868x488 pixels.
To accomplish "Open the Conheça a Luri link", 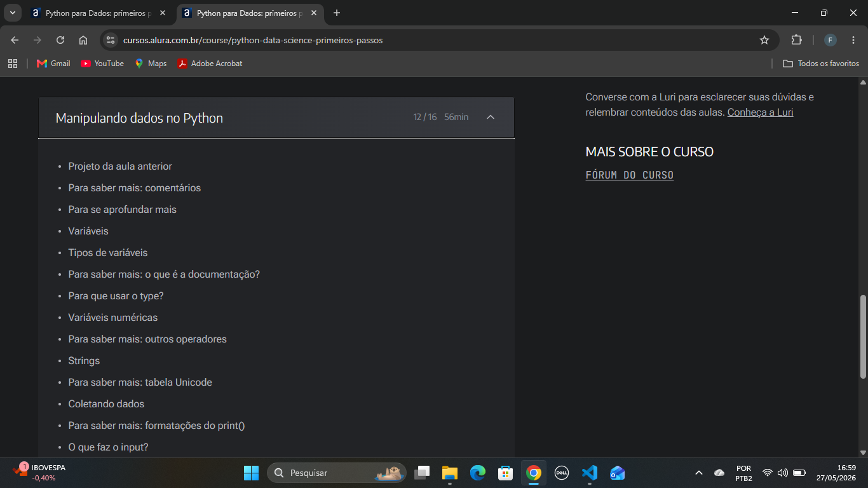I will point(760,112).
